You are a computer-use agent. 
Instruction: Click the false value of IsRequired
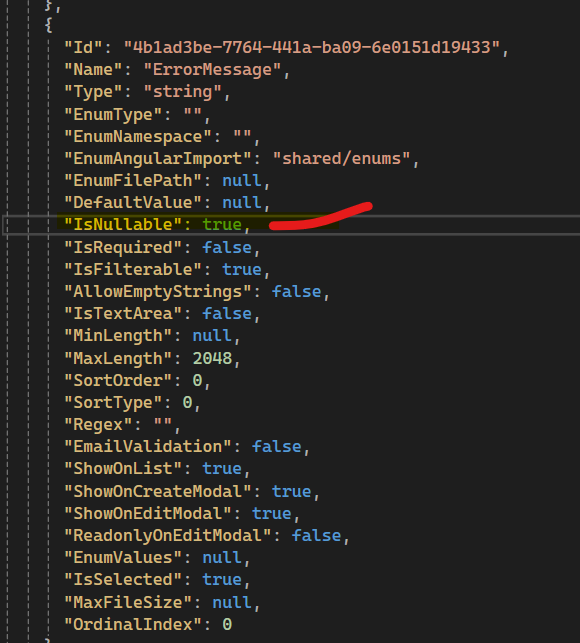point(227,248)
